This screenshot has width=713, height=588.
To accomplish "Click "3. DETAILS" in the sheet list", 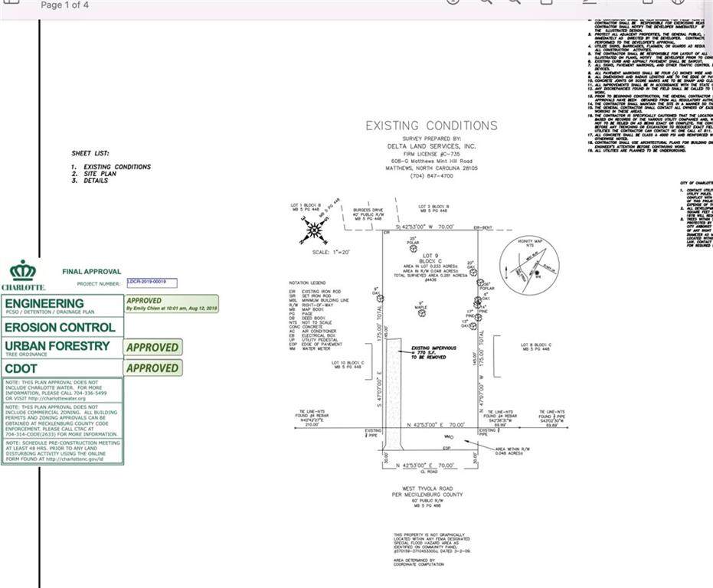I will tap(90, 181).
